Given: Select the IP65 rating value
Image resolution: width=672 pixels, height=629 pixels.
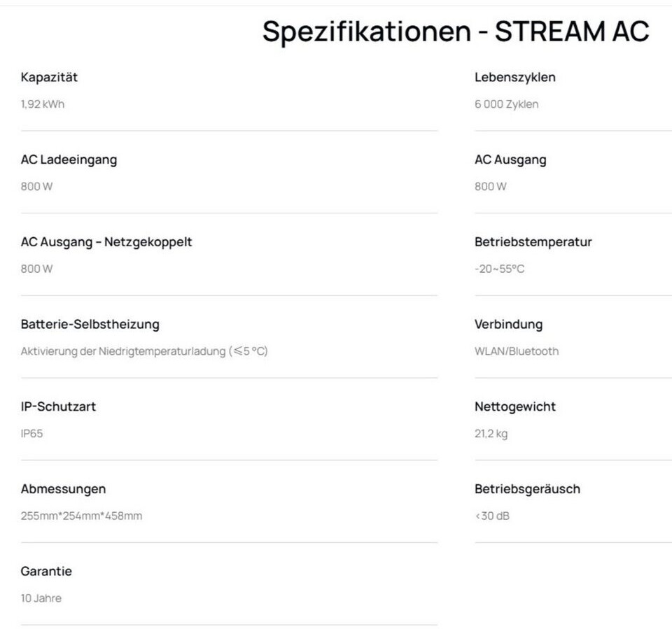Looking at the screenshot, I should (x=31, y=434).
